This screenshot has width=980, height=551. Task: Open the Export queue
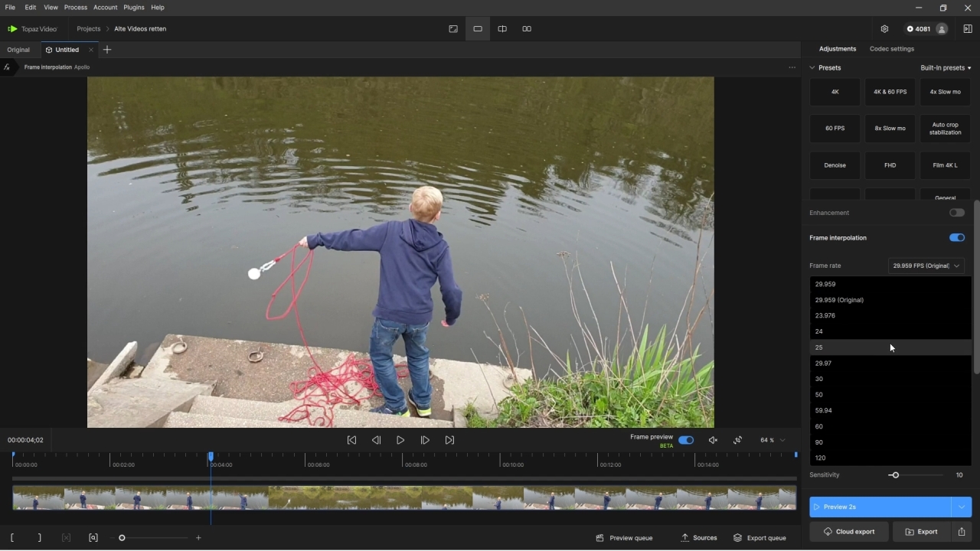click(x=759, y=538)
